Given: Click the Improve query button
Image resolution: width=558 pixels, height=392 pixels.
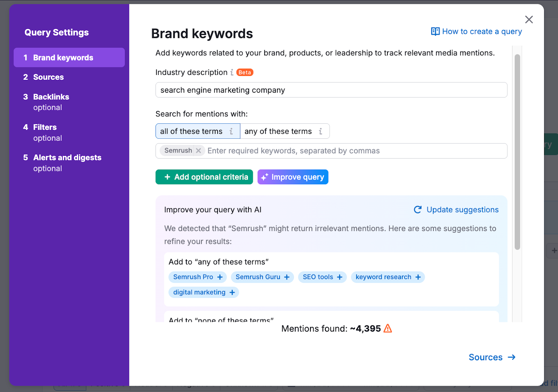Looking at the screenshot, I should pyautogui.click(x=293, y=177).
